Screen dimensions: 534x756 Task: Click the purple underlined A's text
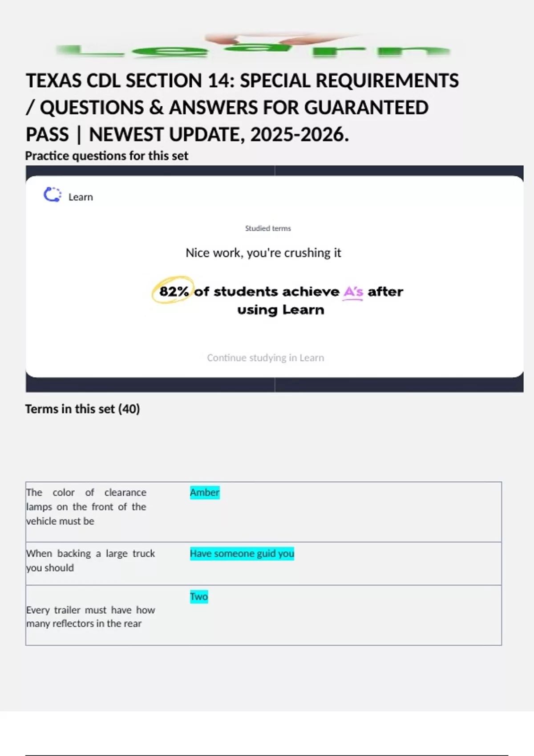(x=353, y=292)
